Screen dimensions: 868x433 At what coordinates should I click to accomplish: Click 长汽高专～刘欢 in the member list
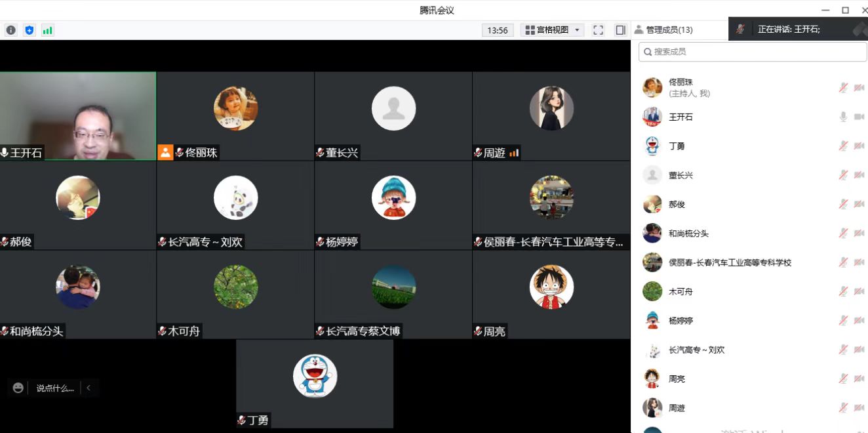pyautogui.click(x=697, y=350)
